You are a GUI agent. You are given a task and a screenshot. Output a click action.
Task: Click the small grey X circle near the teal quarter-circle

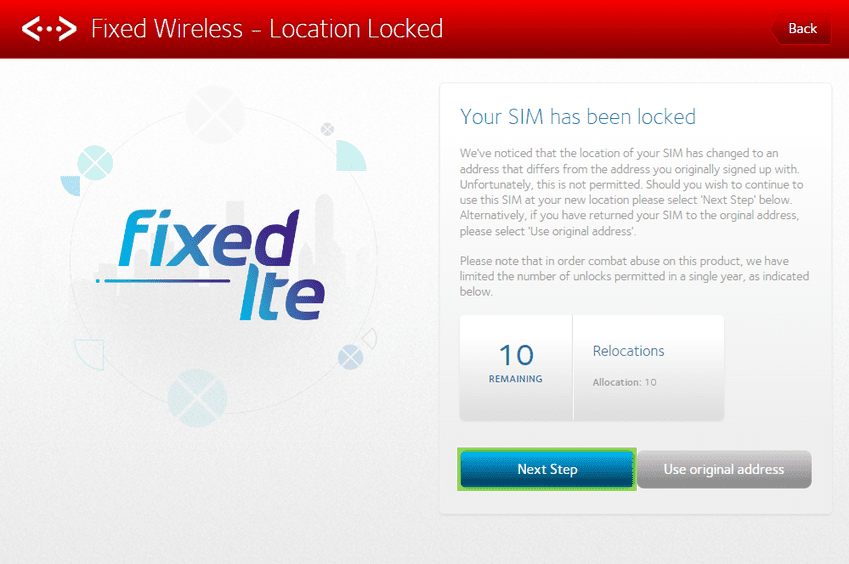[x=327, y=129]
